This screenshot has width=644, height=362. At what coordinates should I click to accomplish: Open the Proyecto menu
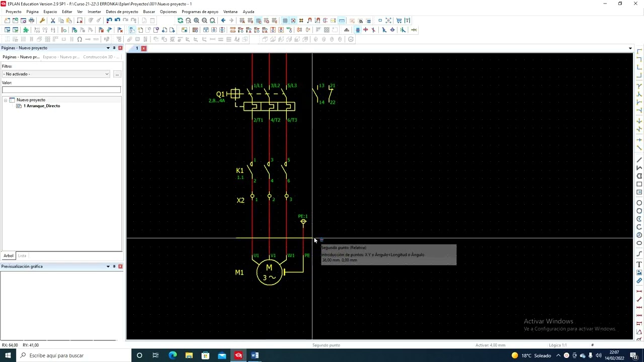coord(14,12)
